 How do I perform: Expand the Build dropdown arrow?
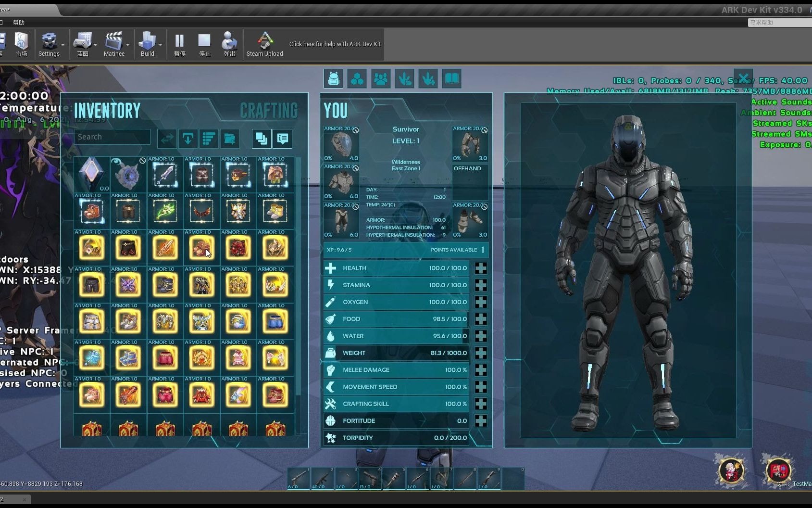(160, 45)
